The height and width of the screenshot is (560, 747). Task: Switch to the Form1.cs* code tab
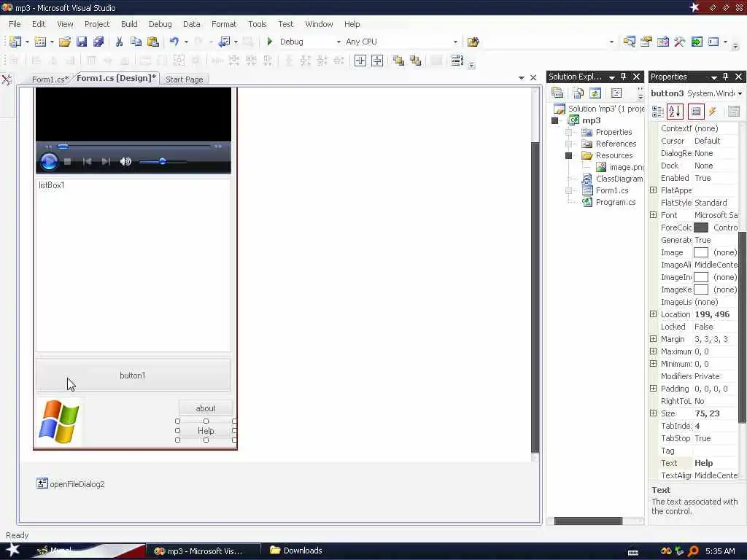50,79
